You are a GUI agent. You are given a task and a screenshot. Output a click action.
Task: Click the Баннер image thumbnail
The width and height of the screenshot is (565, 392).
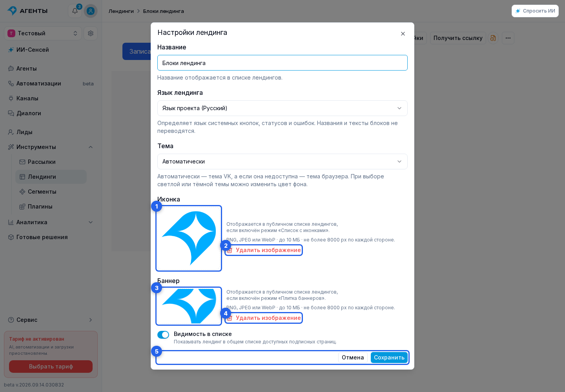pyautogui.click(x=189, y=306)
